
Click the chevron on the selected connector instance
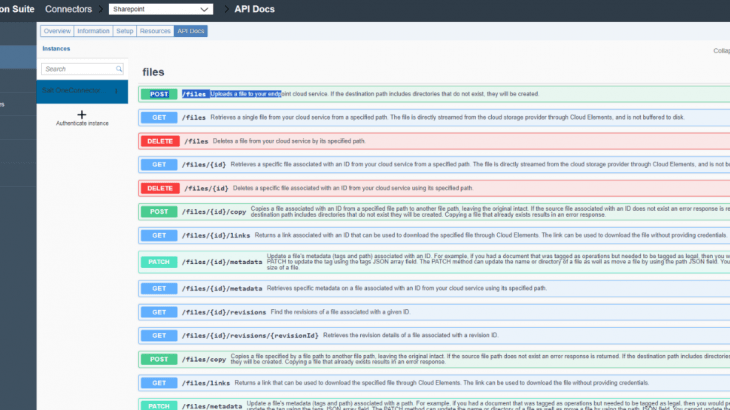click(x=117, y=91)
